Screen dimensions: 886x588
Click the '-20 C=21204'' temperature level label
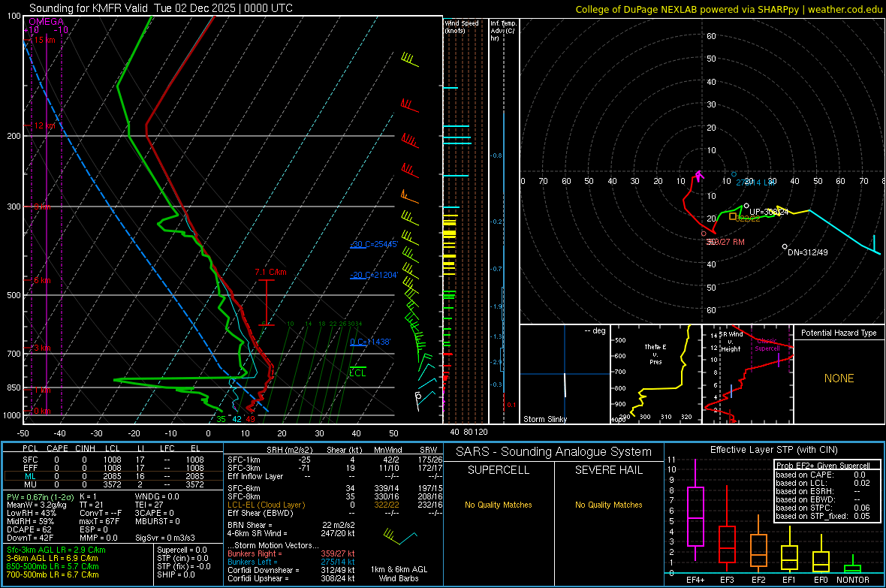(374, 275)
